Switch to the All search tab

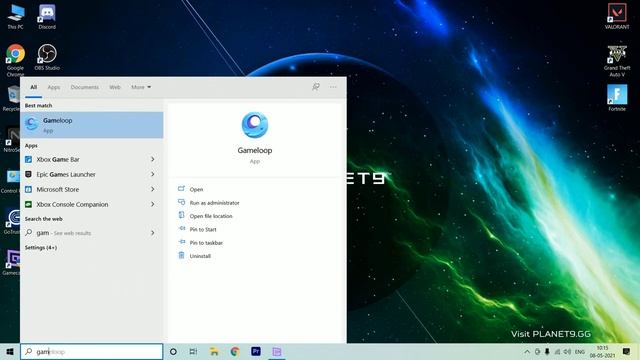point(33,87)
